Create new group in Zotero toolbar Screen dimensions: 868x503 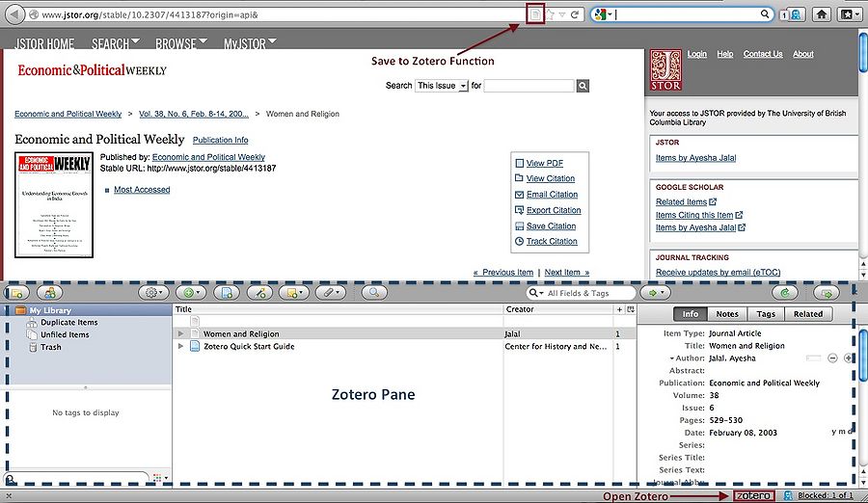coord(50,293)
